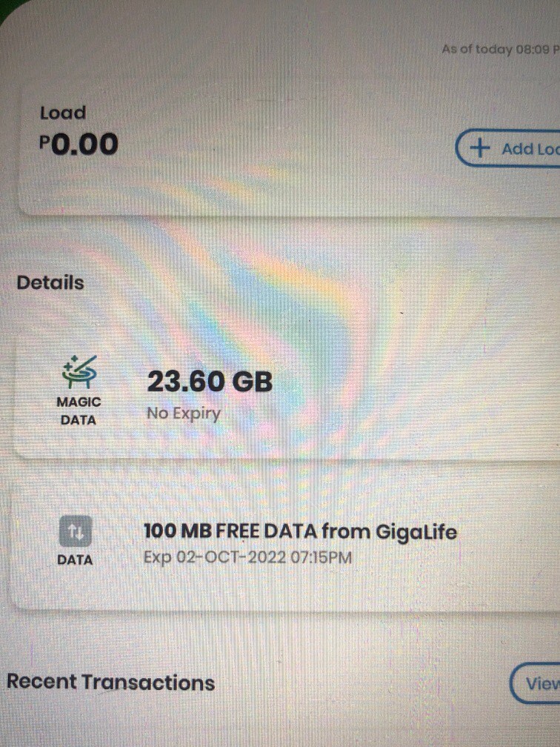This screenshot has width=560, height=747.
Task: Click the Load label above the balance
Action: [63, 113]
